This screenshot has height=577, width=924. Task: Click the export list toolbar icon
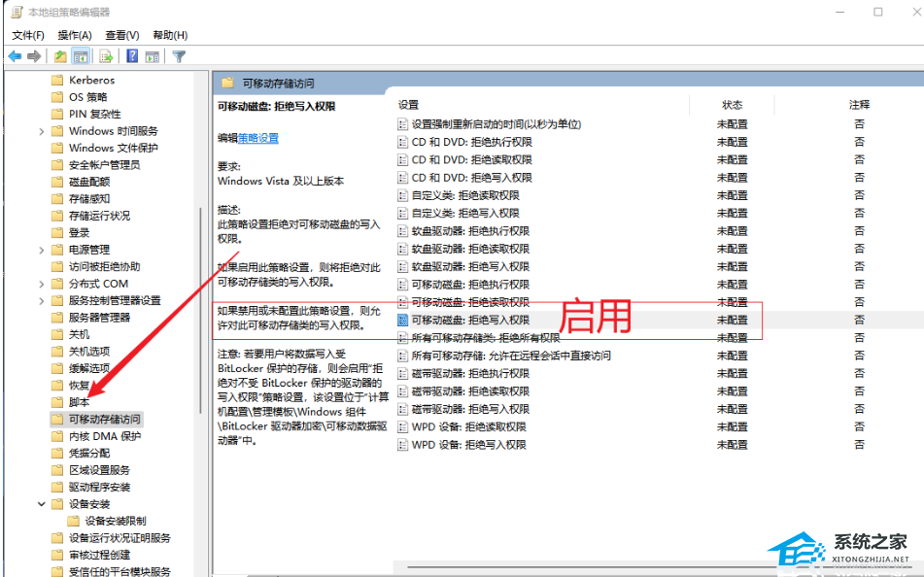coord(105,55)
